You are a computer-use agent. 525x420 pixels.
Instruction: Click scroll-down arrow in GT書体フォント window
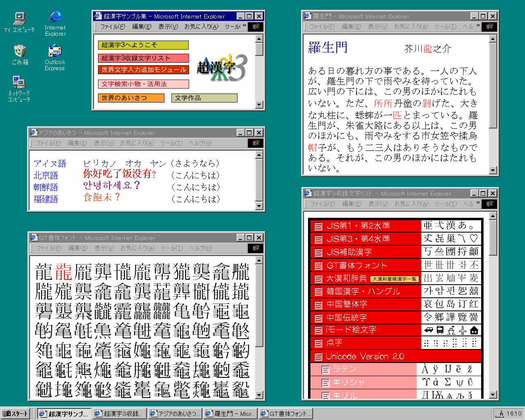tap(259, 395)
